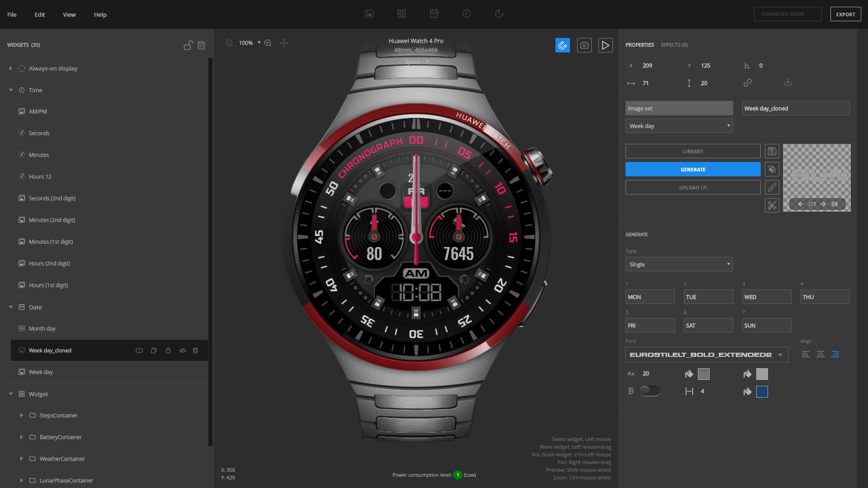Delete widget using the widgets panel trash icon
The image size is (868, 488).
[x=201, y=45]
